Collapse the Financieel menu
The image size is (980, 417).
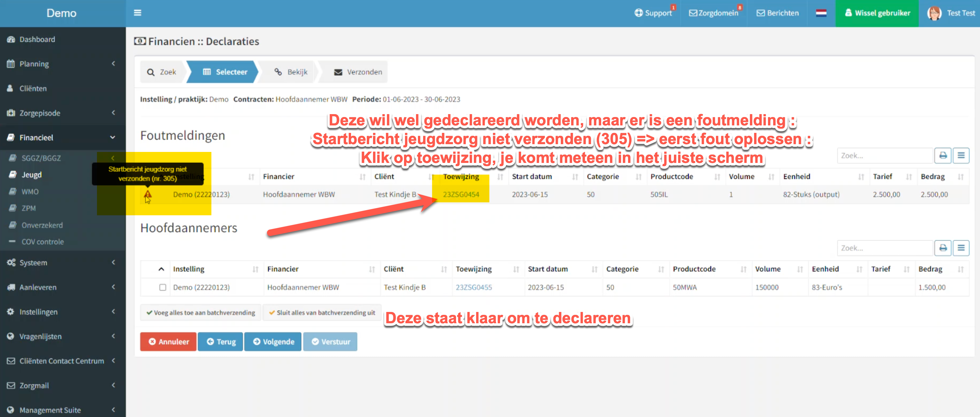[x=63, y=138]
